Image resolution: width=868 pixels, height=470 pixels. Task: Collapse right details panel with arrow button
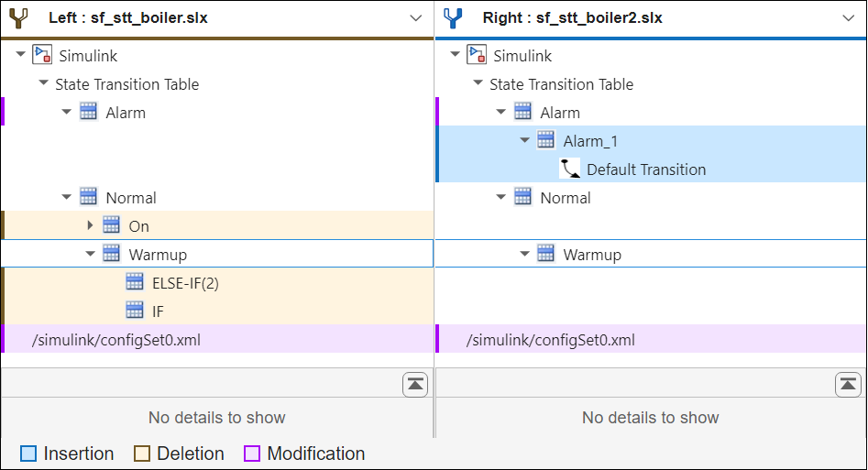(x=848, y=385)
